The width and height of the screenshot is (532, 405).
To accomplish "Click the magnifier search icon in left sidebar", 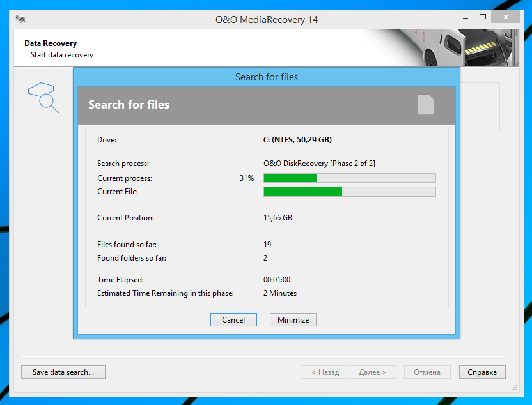I will (x=43, y=97).
